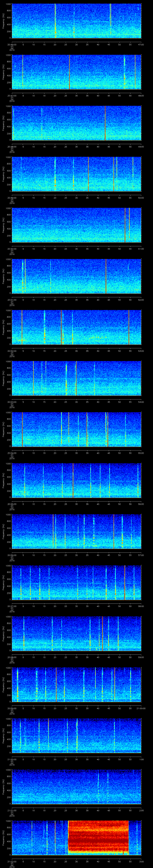The width and height of the screenshot is (153, 868).
Task: Click the Frequency (Hz) axis label of the 20:46:00 panel
Action: pos(4,21)
